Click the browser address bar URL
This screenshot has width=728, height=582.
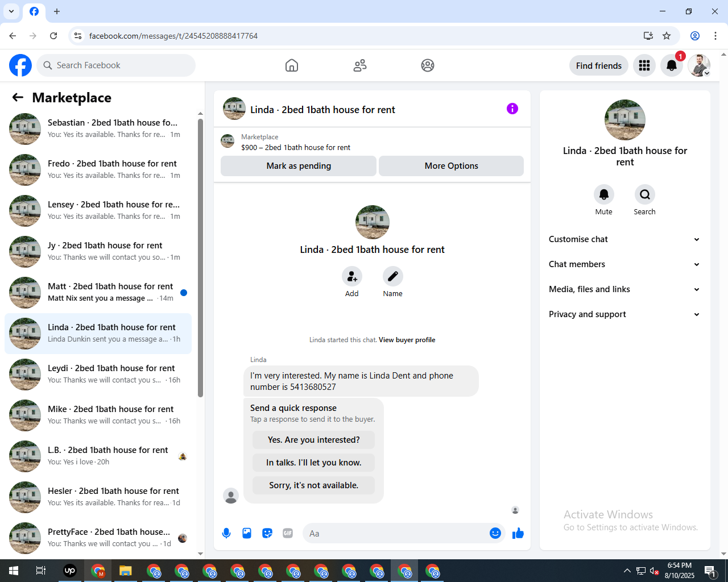[173, 36]
